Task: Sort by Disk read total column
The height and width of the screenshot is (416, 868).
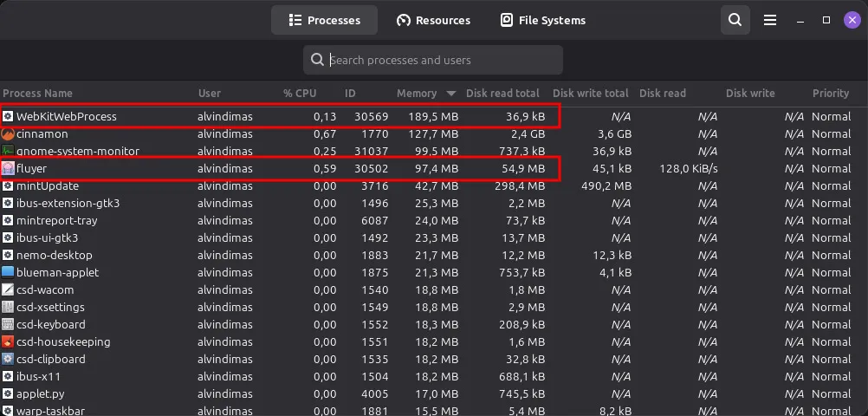Action: click(x=502, y=93)
